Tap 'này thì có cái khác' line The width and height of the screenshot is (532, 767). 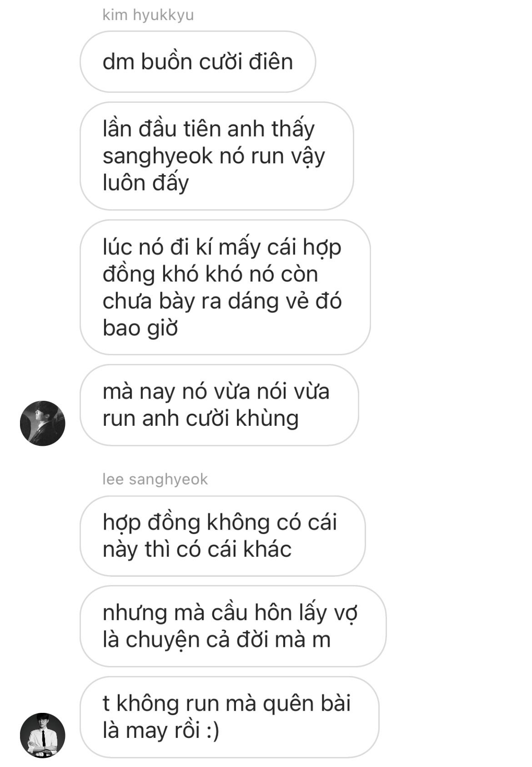pyautogui.click(x=197, y=550)
